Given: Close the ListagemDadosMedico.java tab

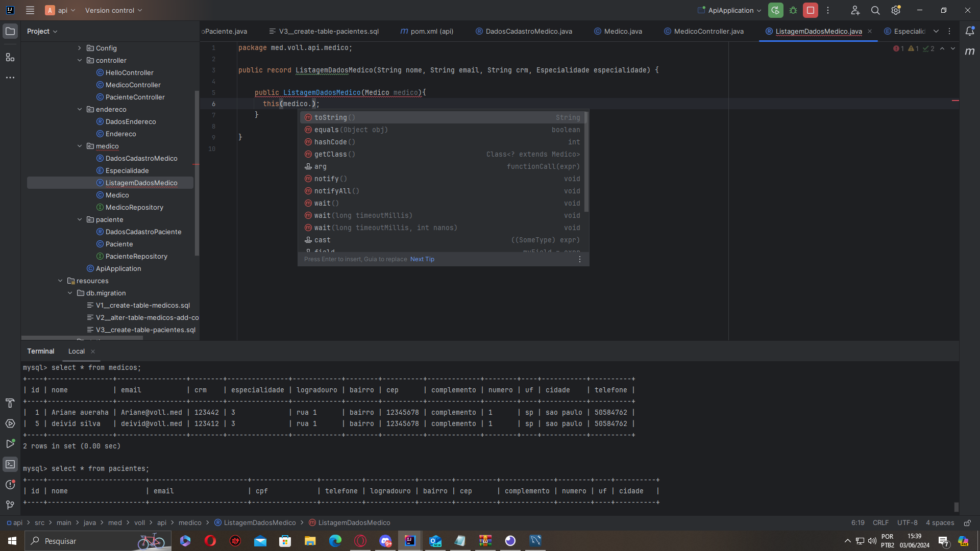Looking at the screenshot, I should pyautogui.click(x=870, y=31).
